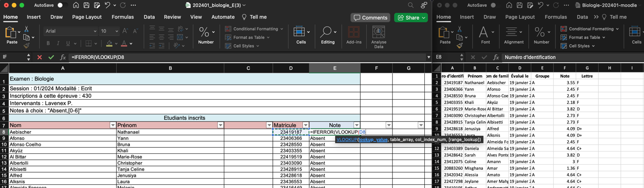Viewport: 644px width, 188px height.
Task: Click the Borders icon in left window
Action: (x=89, y=43)
